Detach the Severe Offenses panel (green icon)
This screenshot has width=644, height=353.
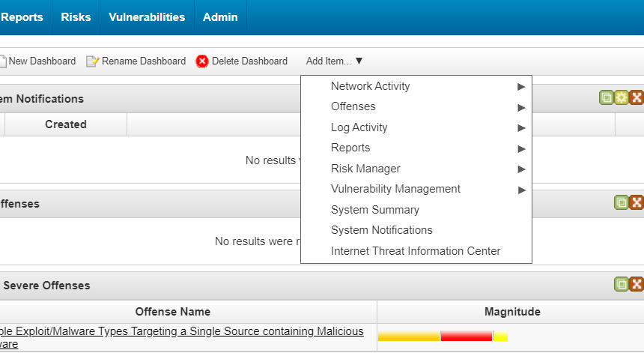(622, 284)
